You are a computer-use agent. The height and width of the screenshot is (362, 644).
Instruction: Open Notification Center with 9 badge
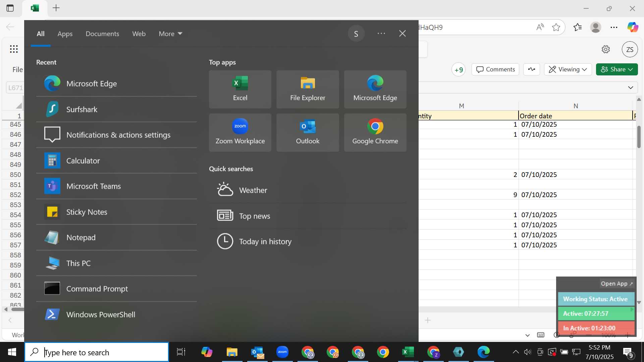click(628, 353)
